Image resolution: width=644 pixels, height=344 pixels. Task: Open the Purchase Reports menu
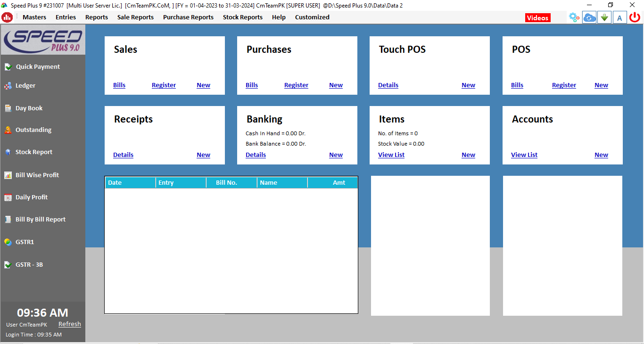188,17
